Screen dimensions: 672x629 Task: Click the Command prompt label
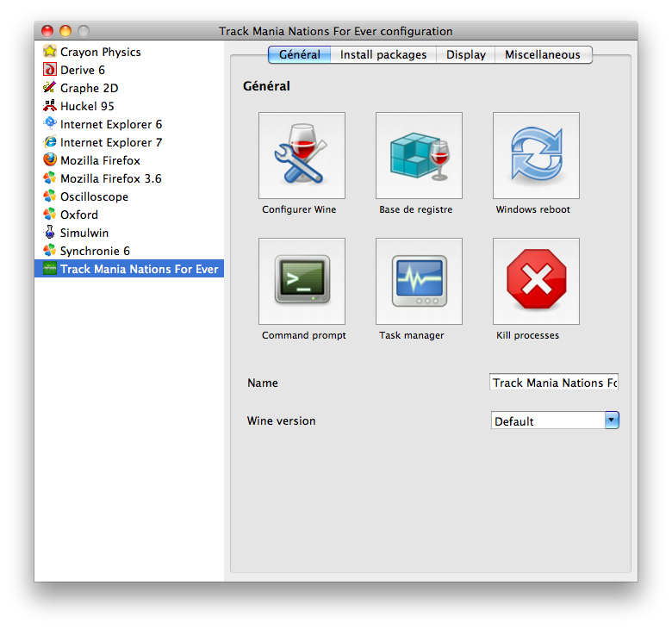tap(304, 335)
